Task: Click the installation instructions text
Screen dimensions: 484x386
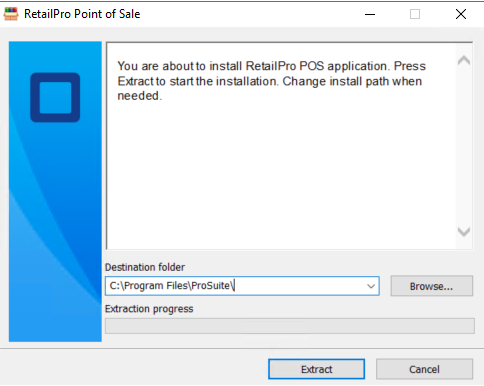Action: (x=271, y=81)
